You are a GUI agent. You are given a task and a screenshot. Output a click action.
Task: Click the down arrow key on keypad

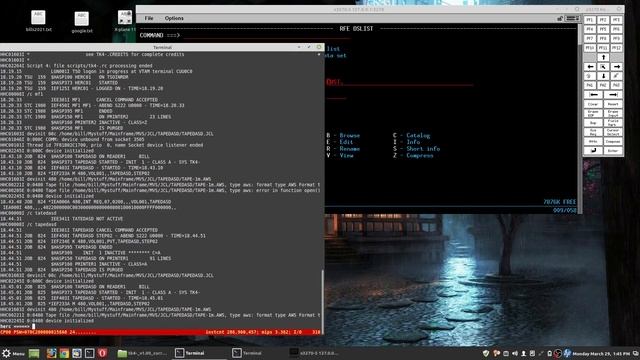pos(603,76)
